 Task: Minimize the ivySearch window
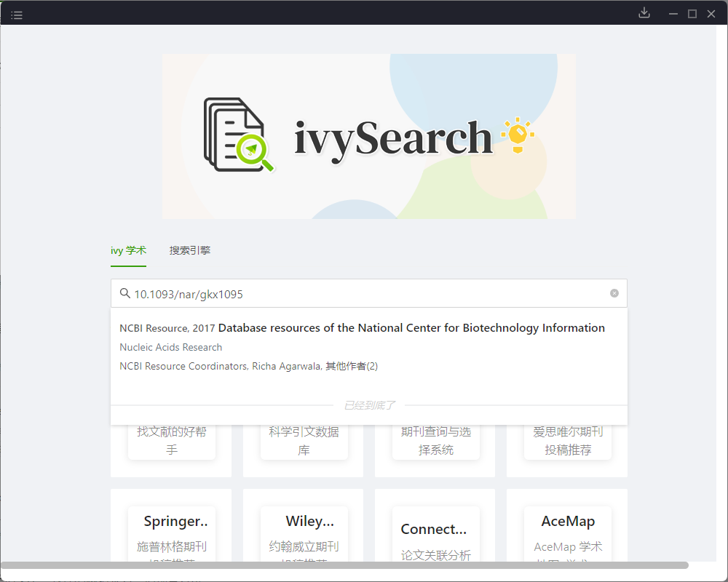[x=673, y=14]
